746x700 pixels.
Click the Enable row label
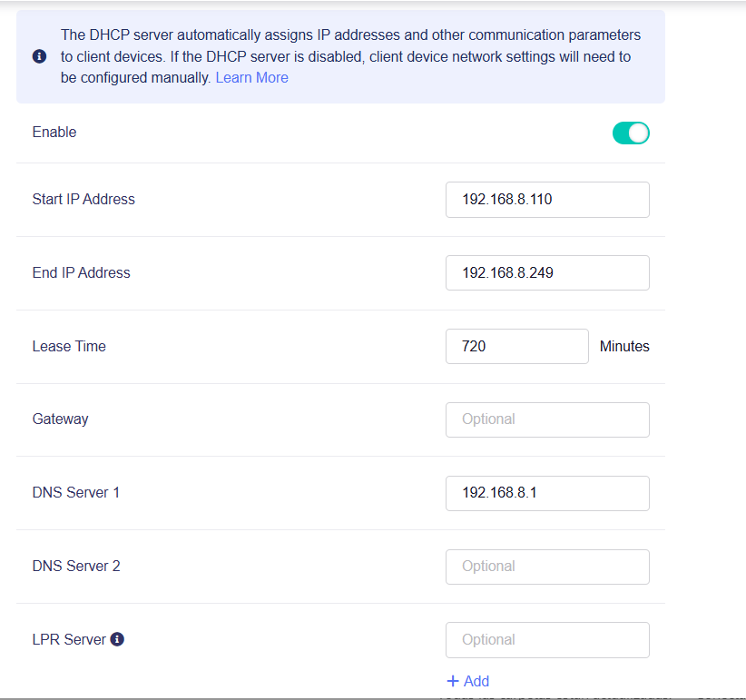click(54, 133)
